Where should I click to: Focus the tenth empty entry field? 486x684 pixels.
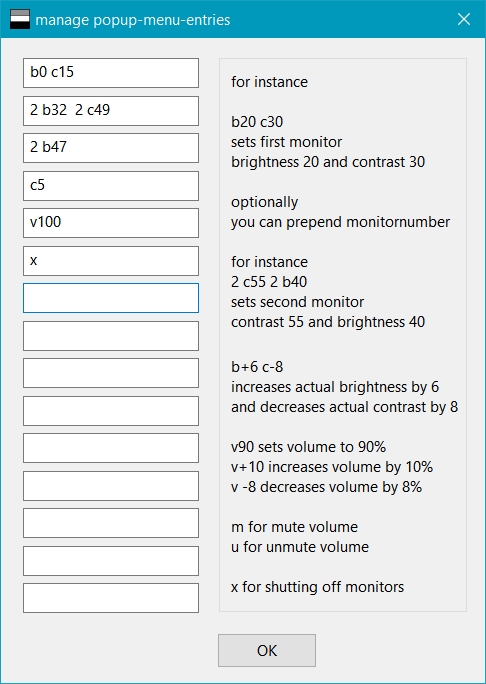coord(111,411)
